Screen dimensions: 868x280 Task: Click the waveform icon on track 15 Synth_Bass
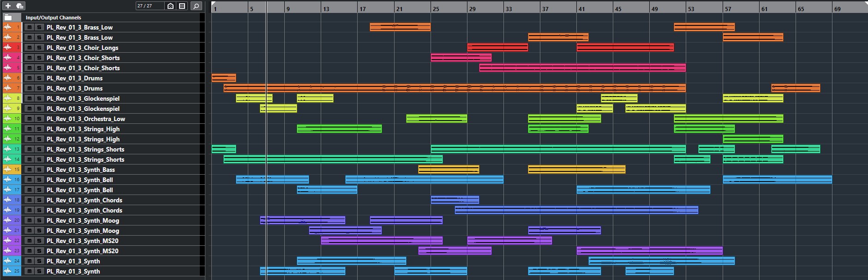pyautogui.click(x=7, y=170)
